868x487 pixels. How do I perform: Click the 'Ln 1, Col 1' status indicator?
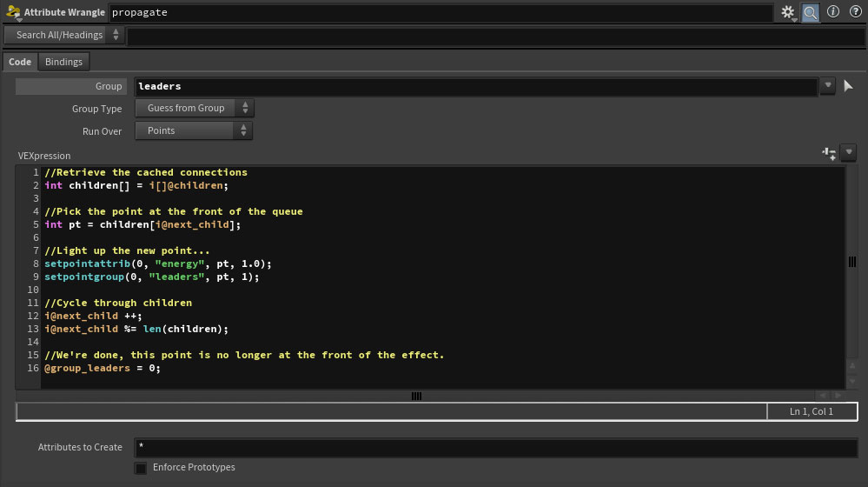(812, 411)
